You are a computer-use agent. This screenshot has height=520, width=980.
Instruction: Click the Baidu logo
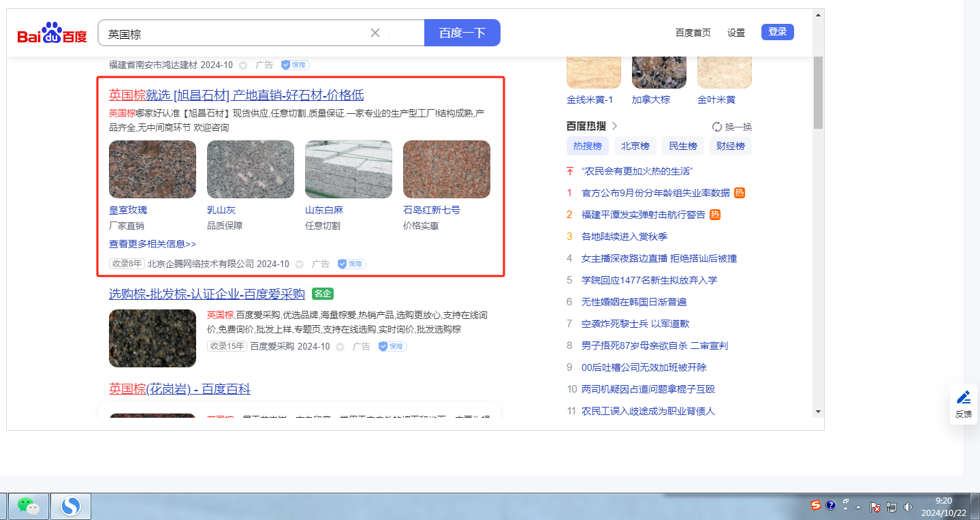click(x=52, y=33)
